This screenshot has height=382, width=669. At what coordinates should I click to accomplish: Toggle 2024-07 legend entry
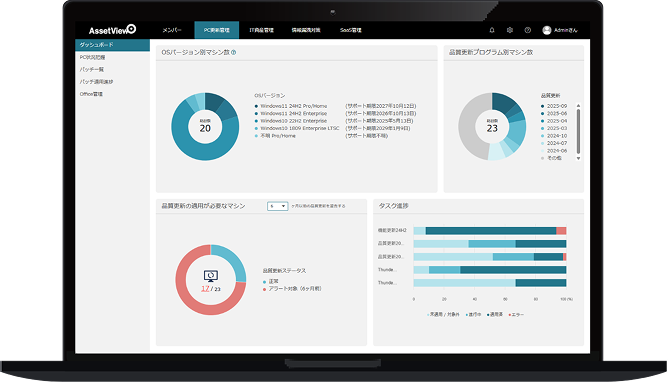(x=554, y=143)
